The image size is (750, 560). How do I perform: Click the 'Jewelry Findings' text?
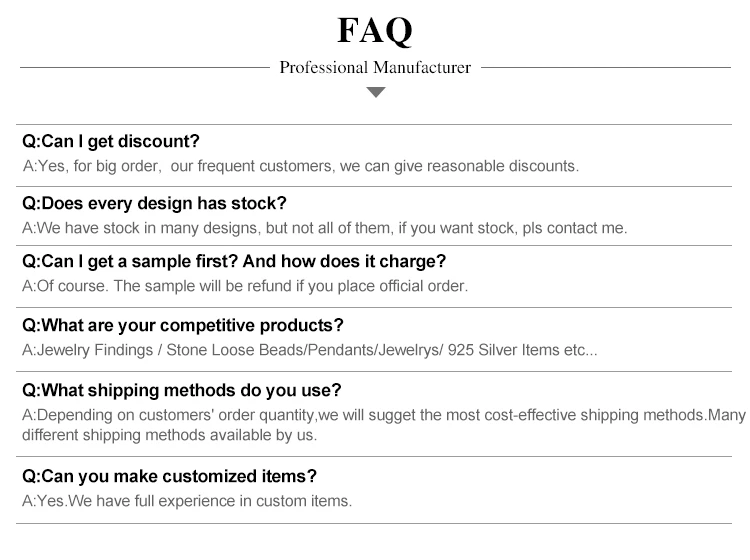point(93,351)
